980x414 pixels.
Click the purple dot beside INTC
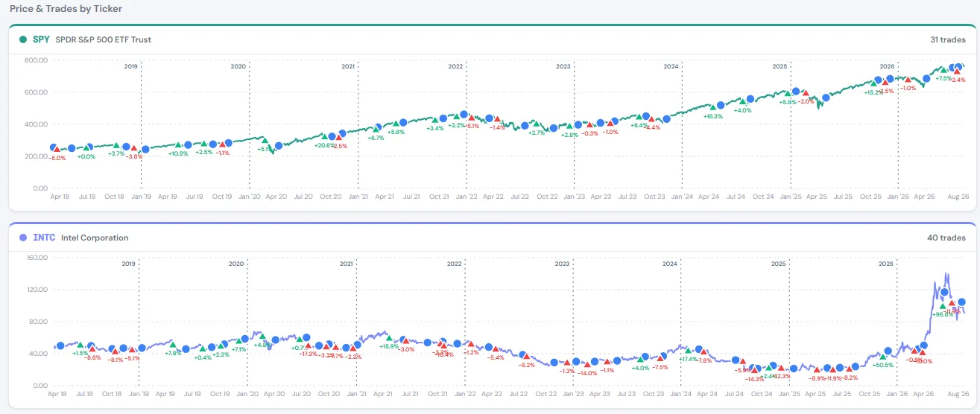pyautogui.click(x=23, y=238)
